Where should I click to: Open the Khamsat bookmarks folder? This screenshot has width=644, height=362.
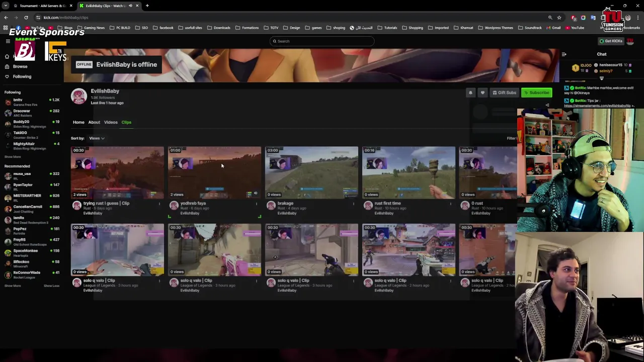[463, 28]
